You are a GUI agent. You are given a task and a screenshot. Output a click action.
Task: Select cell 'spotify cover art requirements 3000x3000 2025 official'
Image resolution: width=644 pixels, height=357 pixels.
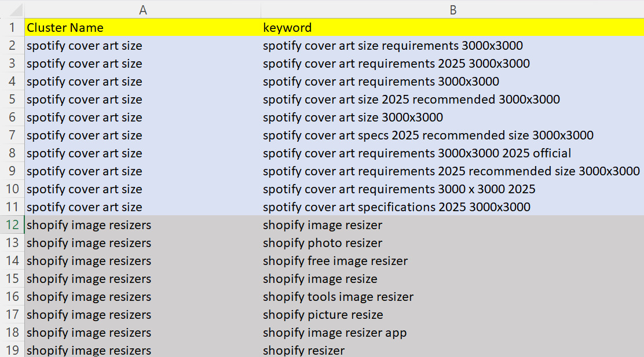[453, 153]
